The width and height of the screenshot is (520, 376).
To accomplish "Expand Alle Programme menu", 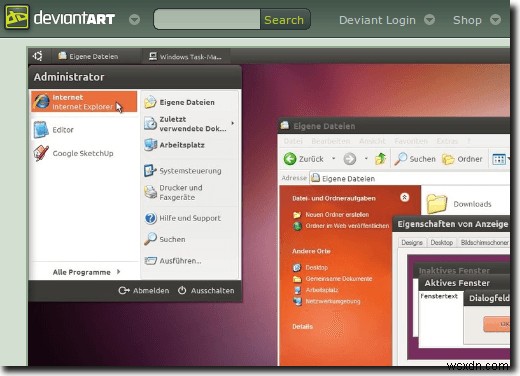I will click(x=86, y=272).
